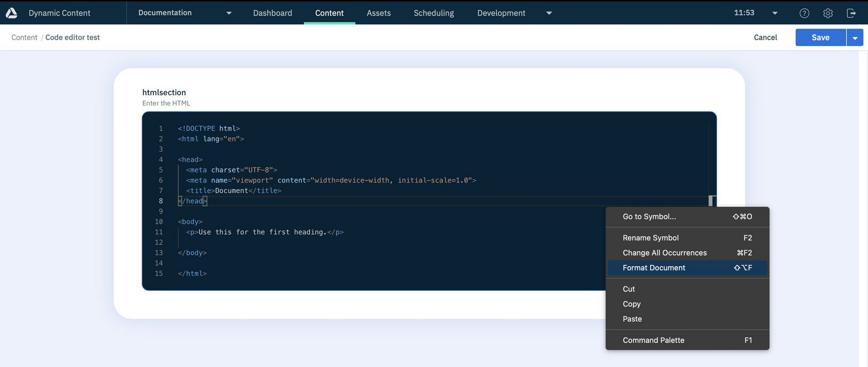Click the <body> opening tag line

(190, 222)
